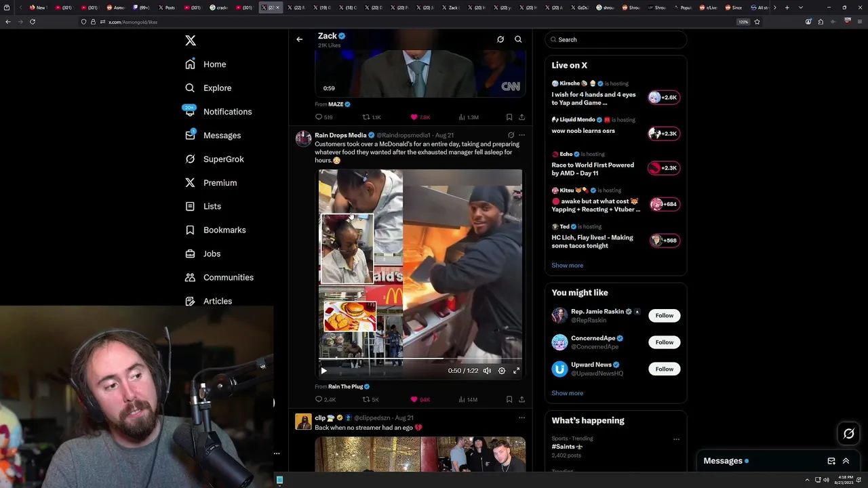Open the McDonald's video settings gear
The image size is (868, 488).
tap(502, 371)
